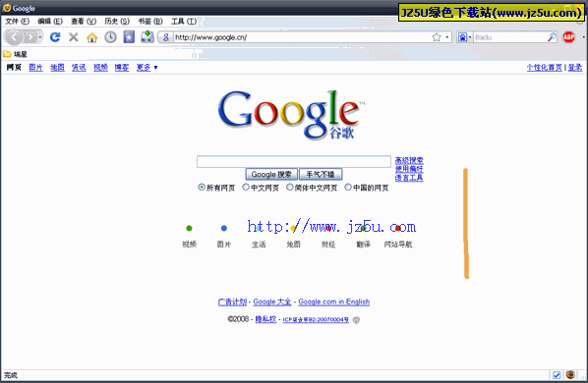Click the magnifier in the search box
This screenshot has width=588, height=383.
[552, 37]
